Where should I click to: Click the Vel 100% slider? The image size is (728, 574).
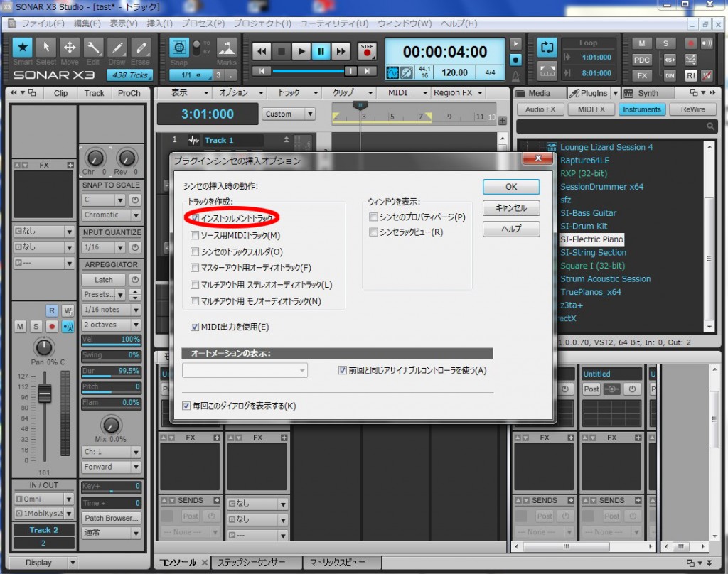[111, 339]
